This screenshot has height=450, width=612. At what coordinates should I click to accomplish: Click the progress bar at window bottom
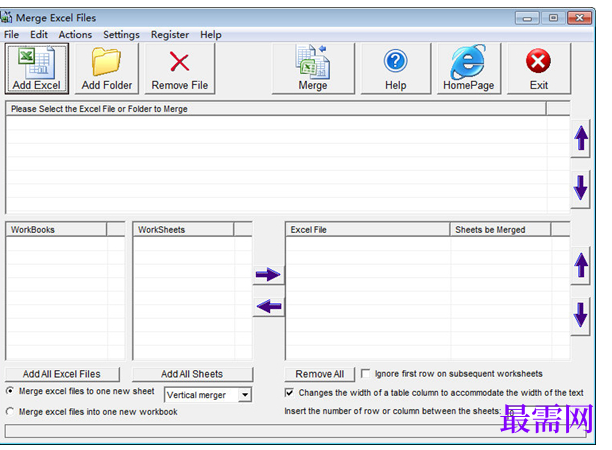pos(296,432)
